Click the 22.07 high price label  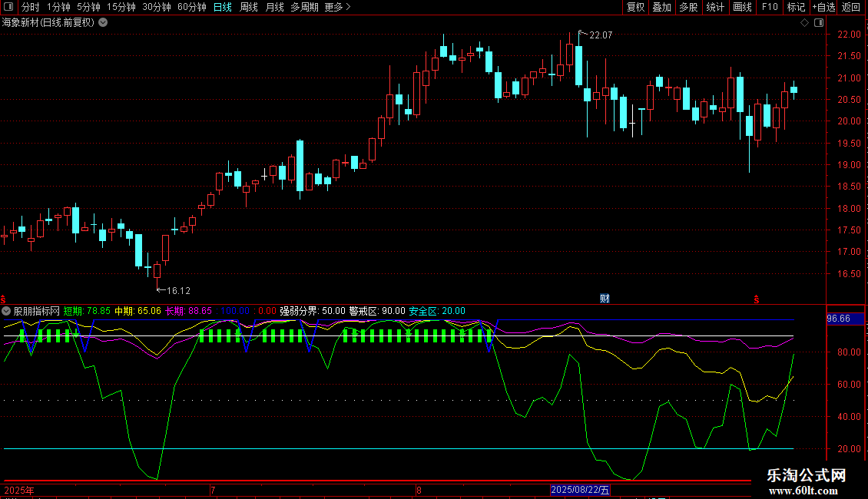click(x=601, y=35)
